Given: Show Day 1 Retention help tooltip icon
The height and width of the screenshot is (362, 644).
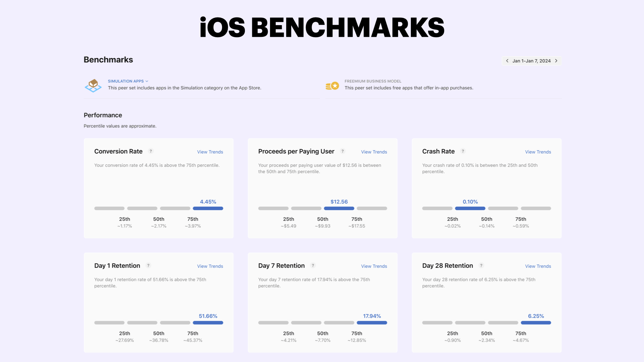Looking at the screenshot, I should tap(148, 265).
